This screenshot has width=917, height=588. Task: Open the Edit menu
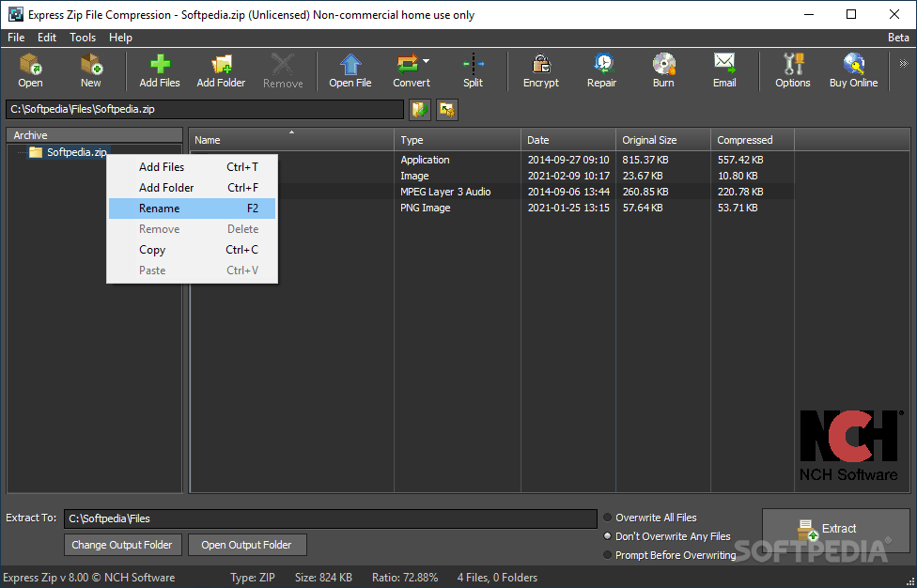[x=47, y=38]
